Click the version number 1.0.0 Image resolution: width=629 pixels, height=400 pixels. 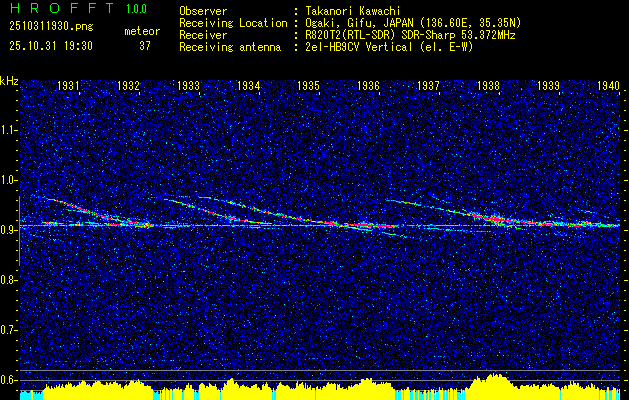click(x=136, y=9)
